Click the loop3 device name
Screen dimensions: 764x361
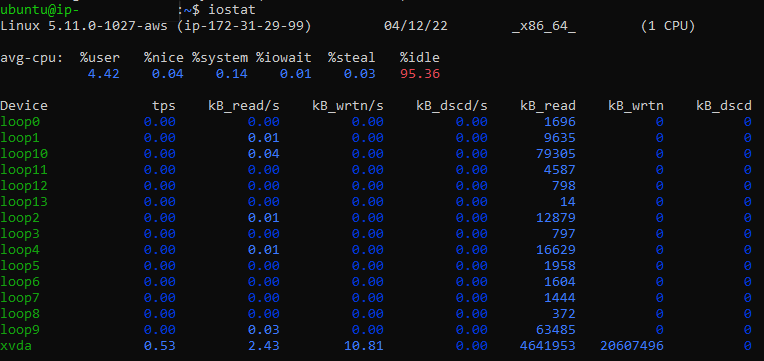[x=20, y=234]
